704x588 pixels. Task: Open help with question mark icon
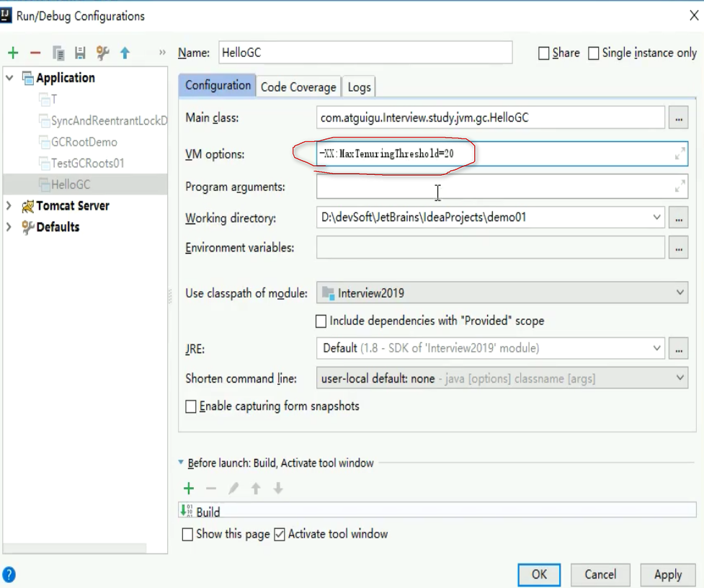9,574
